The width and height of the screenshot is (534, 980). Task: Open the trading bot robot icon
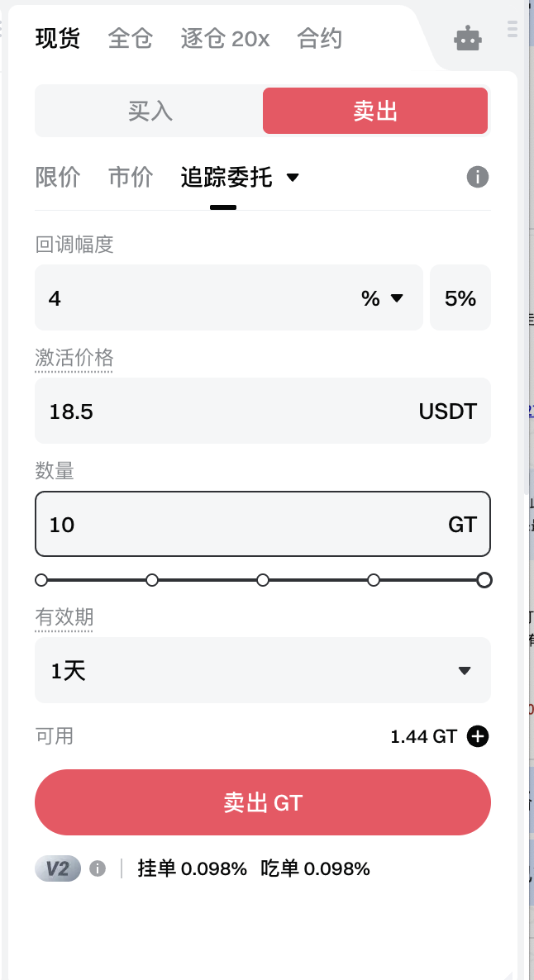tap(468, 40)
